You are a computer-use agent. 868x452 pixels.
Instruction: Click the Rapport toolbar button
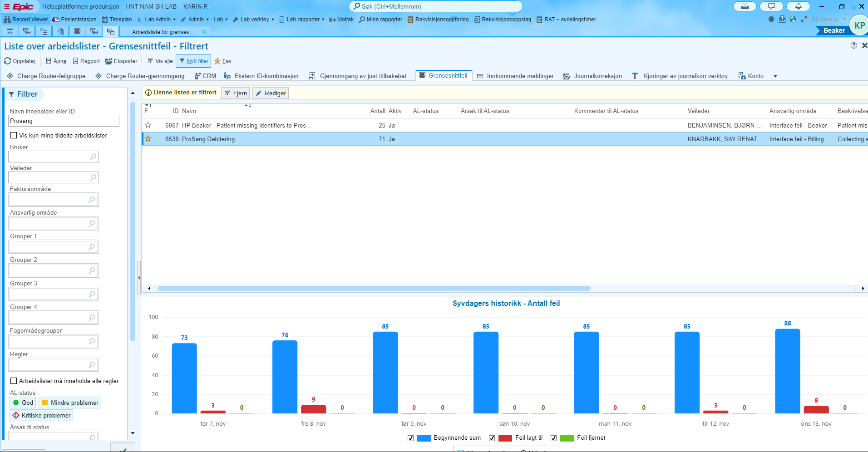point(86,61)
